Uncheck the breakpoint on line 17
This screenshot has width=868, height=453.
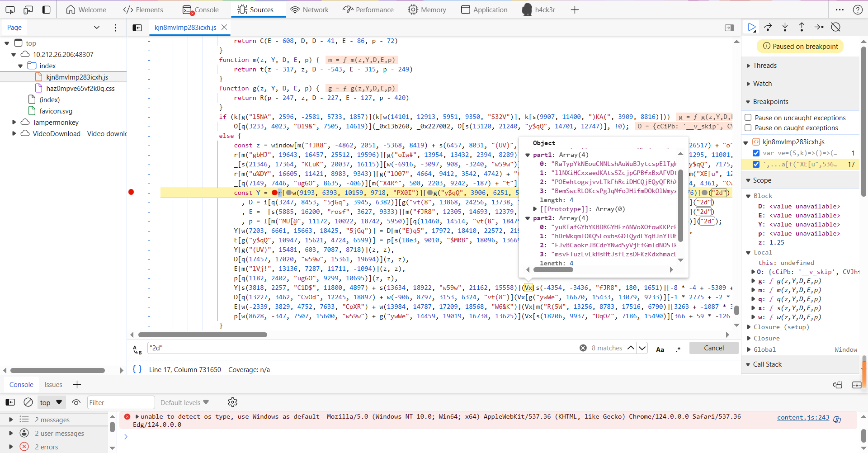tap(756, 164)
